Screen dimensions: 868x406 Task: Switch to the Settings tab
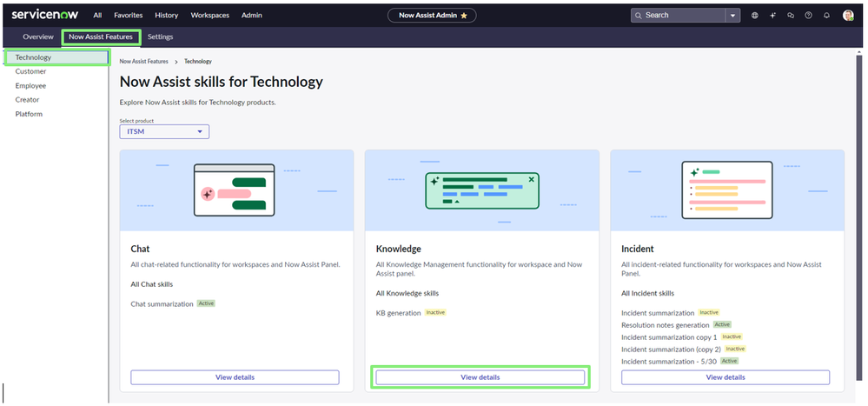(161, 37)
